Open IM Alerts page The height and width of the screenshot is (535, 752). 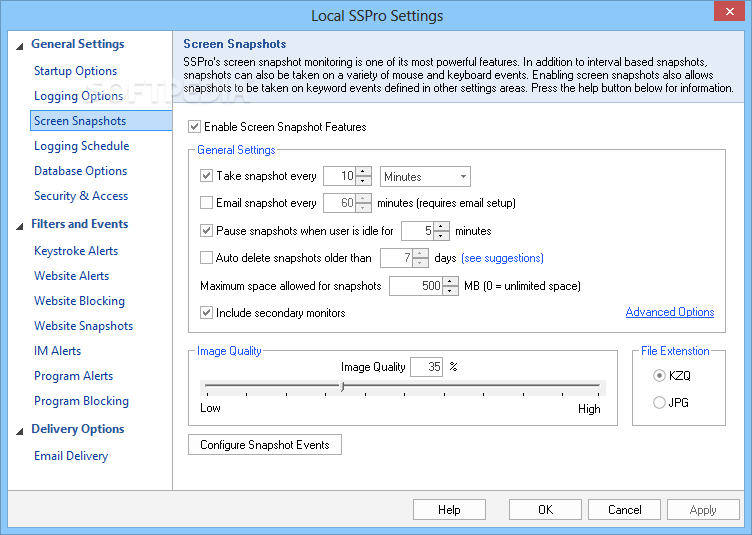(57, 350)
